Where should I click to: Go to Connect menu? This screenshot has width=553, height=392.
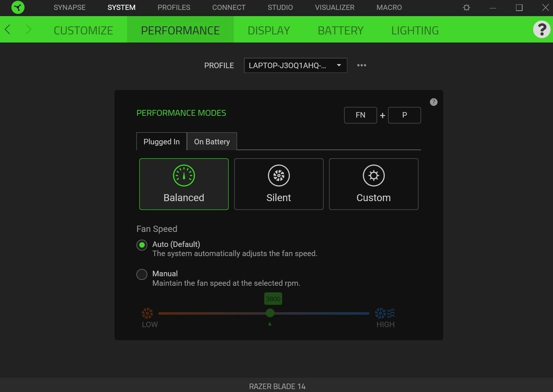click(229, 7)
